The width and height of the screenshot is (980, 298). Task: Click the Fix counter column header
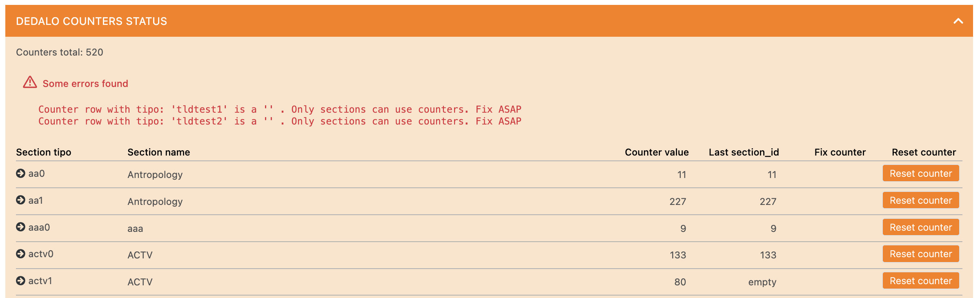pyautogui.click(x=840, y=152)
